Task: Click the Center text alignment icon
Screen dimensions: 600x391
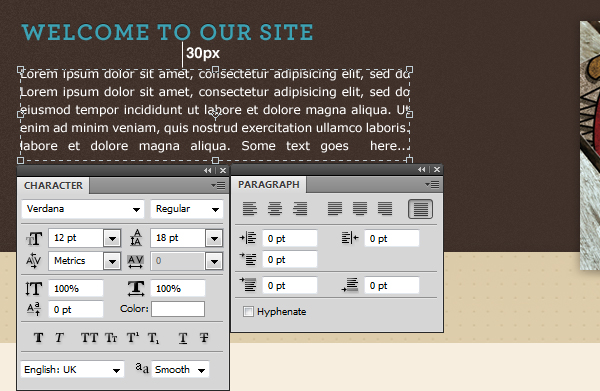Action: (x=275, y=209)
